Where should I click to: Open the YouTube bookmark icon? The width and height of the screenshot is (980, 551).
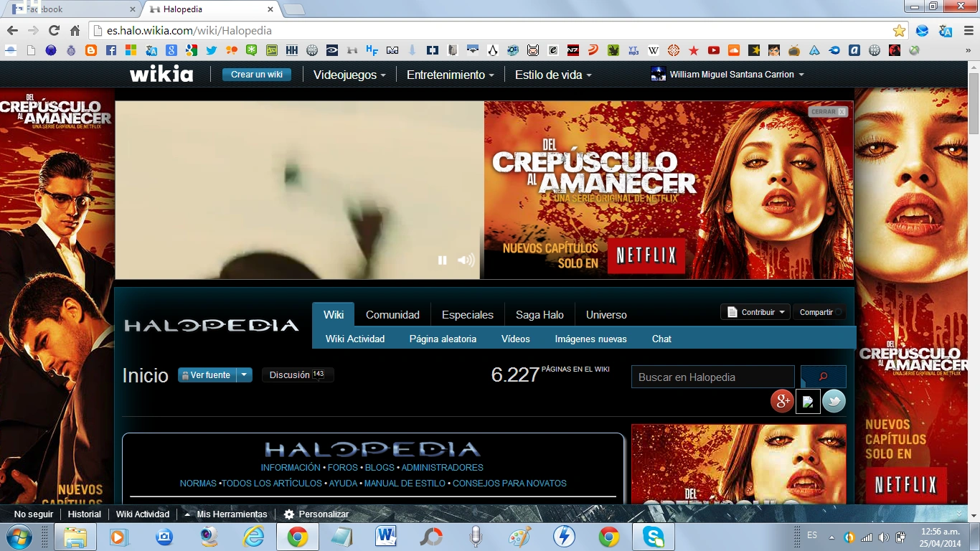(x=713, y=50)
